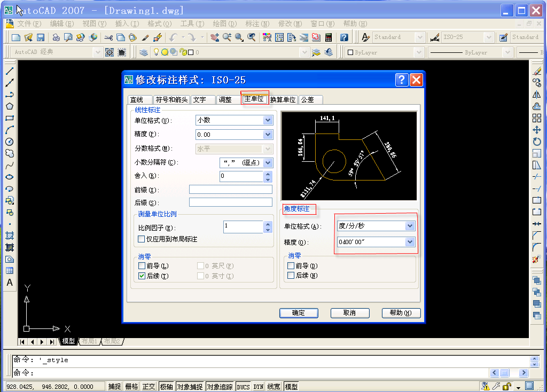Select the Hatch tool
The image size is (547, 392).
pos(10,236)
